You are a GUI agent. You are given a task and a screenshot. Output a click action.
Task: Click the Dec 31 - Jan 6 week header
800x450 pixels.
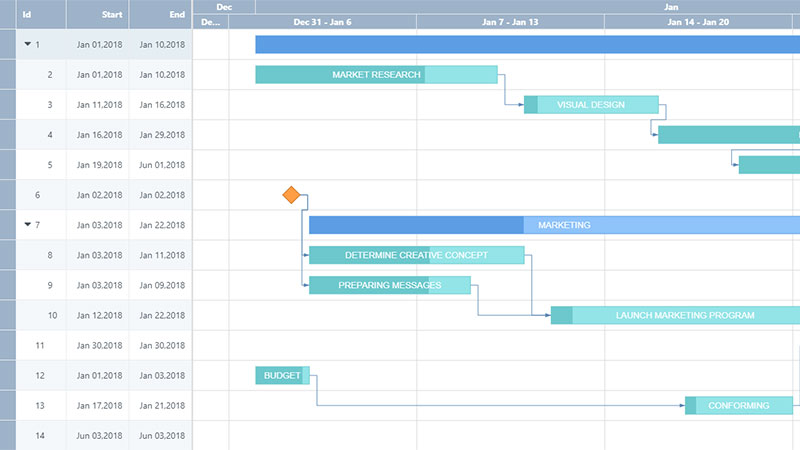point(322,22)
